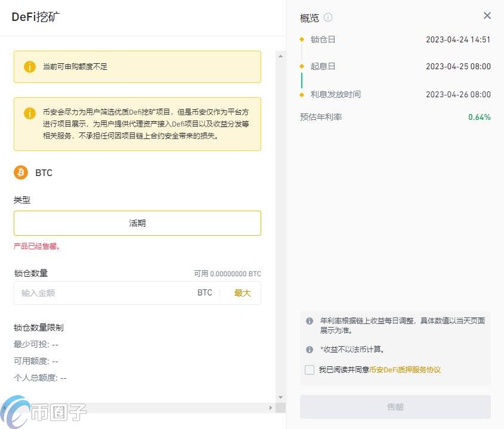Click the 产品已经售罄 red message
Screen dimensions: 504x429
point(36,246)
